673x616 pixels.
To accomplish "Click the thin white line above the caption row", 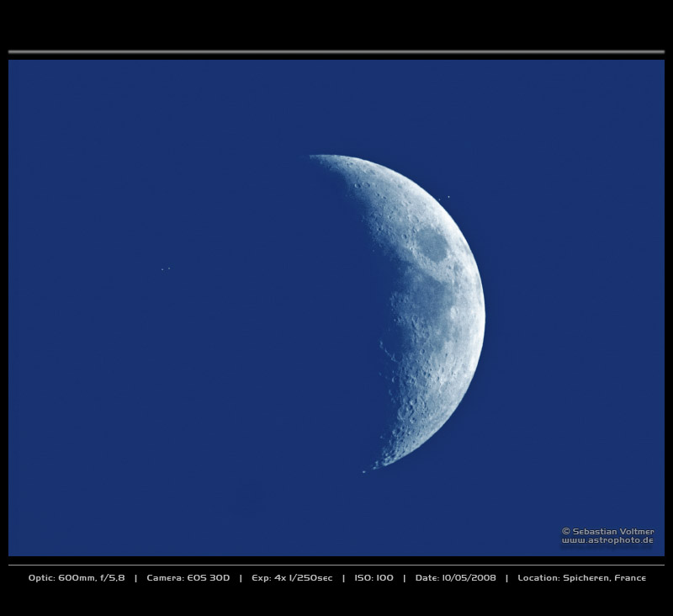I will [336, 565].
